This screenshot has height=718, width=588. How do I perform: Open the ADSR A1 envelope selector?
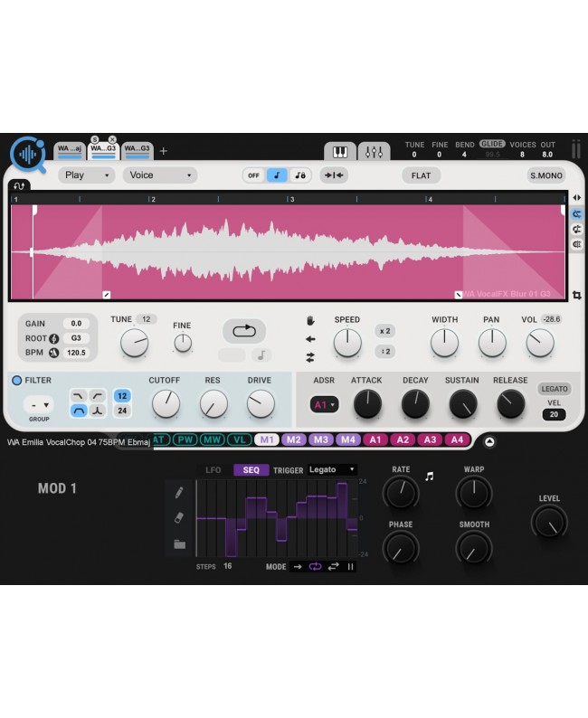click(x=324, y=405)
